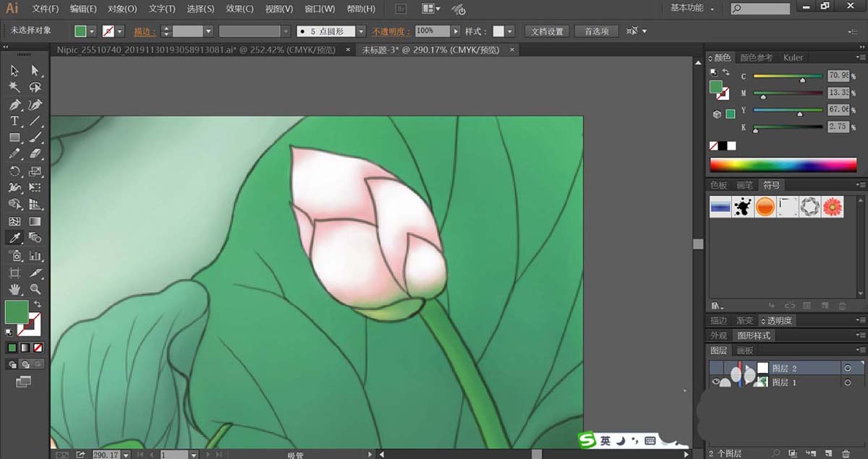Click the color spectrum bar
The image size is (868, 459).
[783, 165]
